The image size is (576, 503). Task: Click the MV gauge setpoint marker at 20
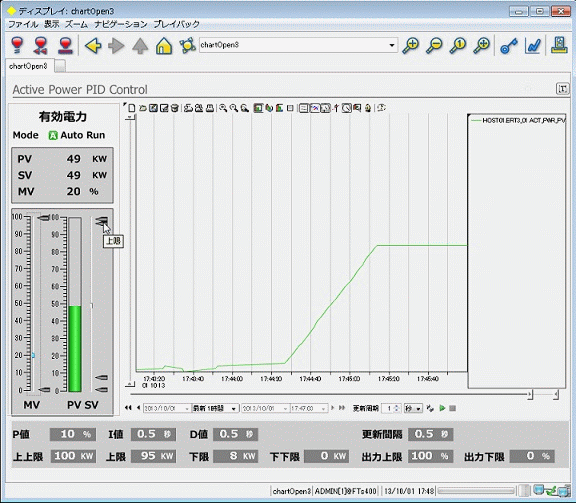33,355
